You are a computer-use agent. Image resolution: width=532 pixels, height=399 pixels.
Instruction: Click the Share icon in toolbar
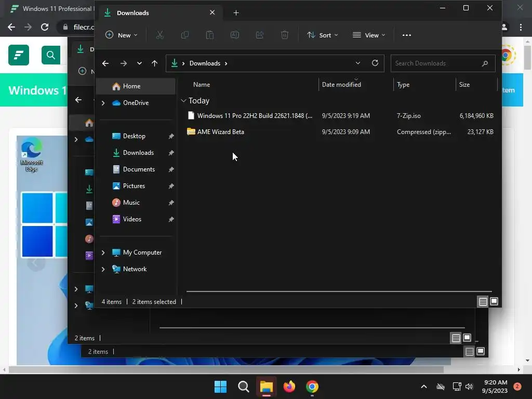coord(260,35)
